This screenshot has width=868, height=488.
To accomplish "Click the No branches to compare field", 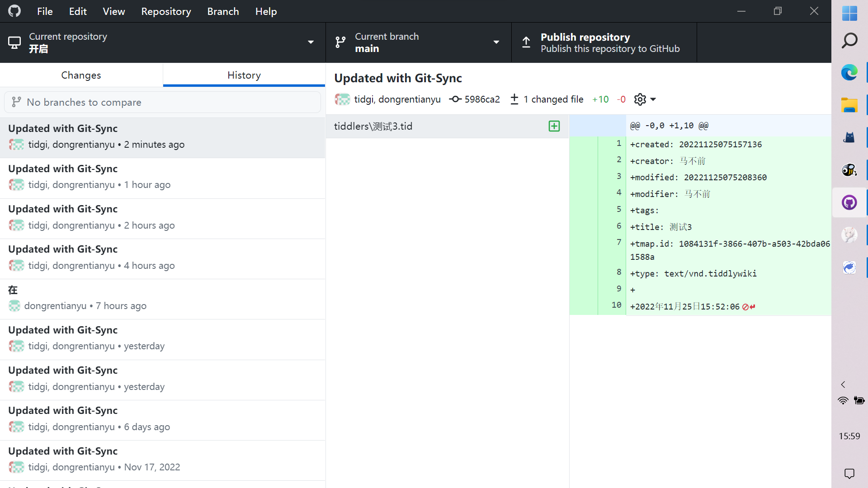I will [x=162, y=102].
